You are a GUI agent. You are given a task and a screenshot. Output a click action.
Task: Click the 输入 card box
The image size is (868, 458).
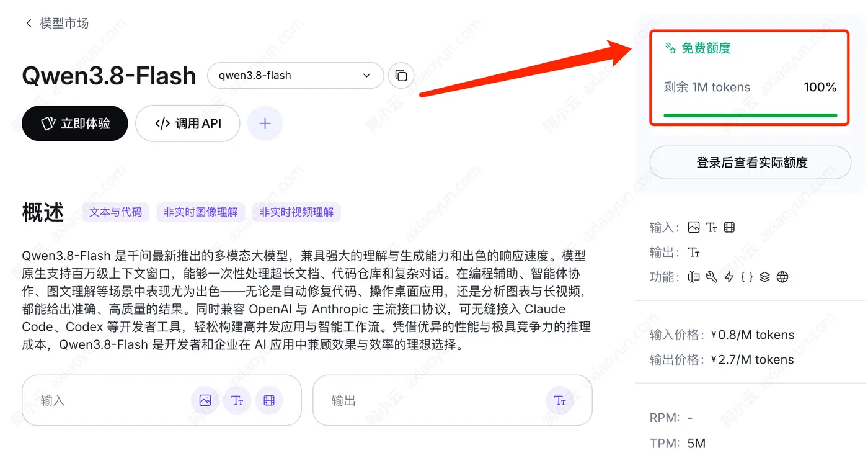coord(162,400)
